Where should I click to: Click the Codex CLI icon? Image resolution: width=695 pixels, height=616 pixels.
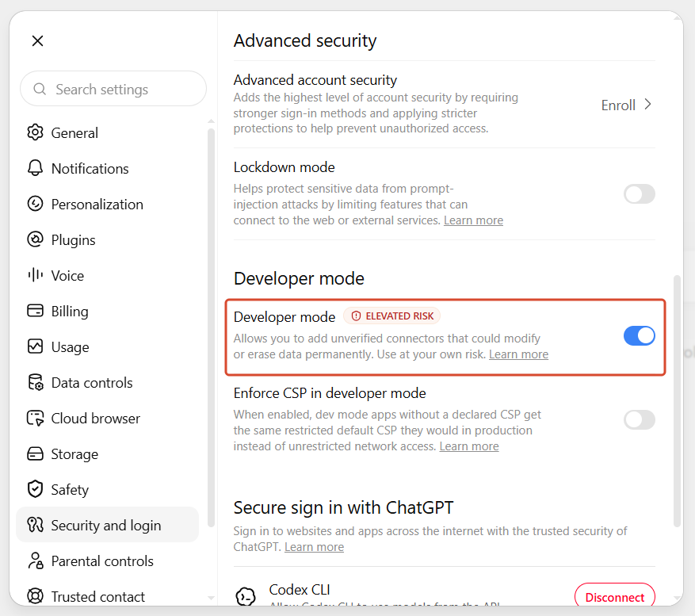click(246, 596)
